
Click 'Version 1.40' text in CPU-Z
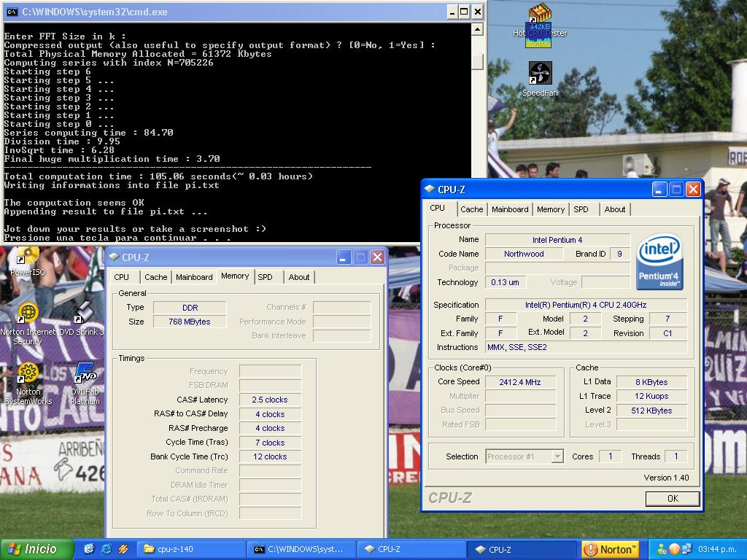pyautogui.click(x=666, y=478)
